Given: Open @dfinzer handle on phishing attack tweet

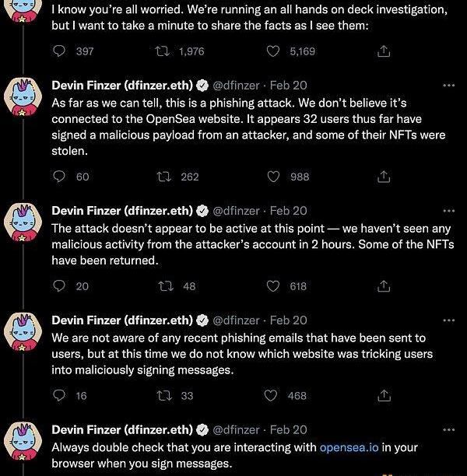Looking at the screenshot, I should 237,85.
